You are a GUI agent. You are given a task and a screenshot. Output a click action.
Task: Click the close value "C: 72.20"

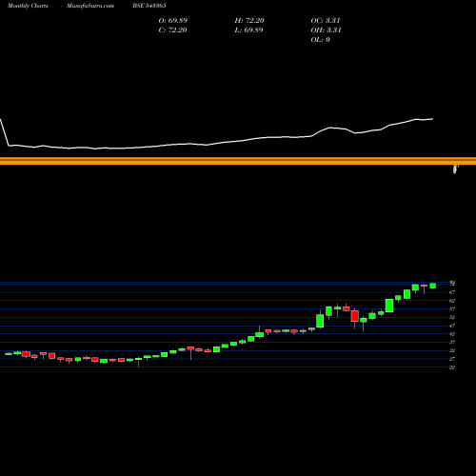[172, 30]
